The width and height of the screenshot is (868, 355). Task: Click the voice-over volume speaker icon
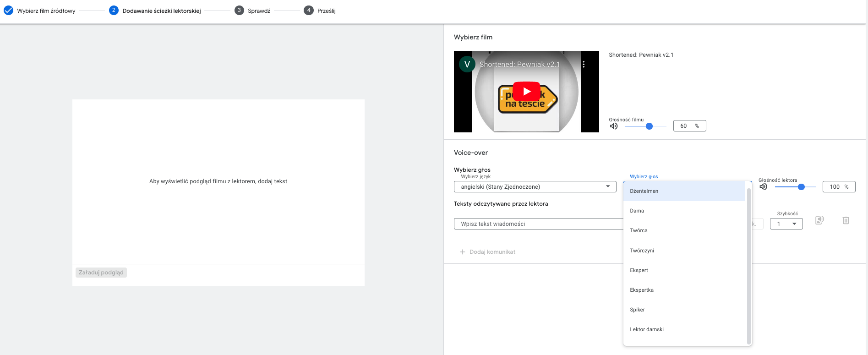[x=763, y=187]
